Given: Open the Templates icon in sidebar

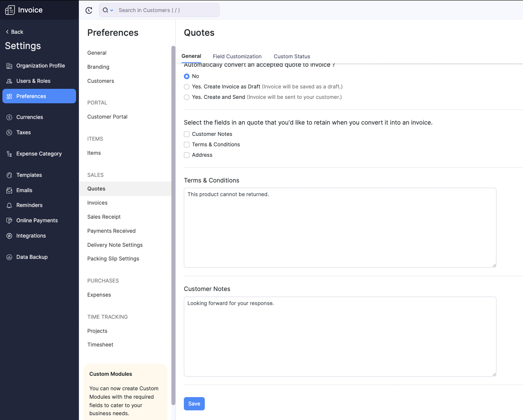Looking at the screenshot, I should tap(9, 175).
